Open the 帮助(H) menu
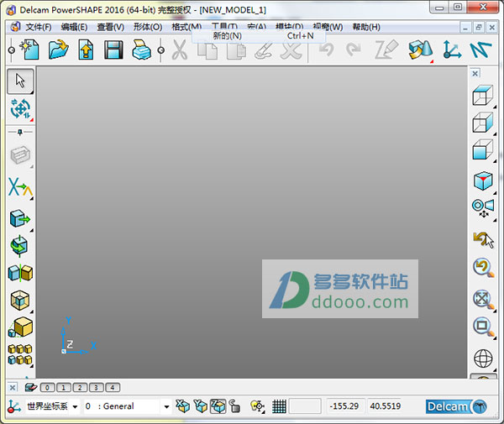Viewport: 504px width, 424px height. 366,27
